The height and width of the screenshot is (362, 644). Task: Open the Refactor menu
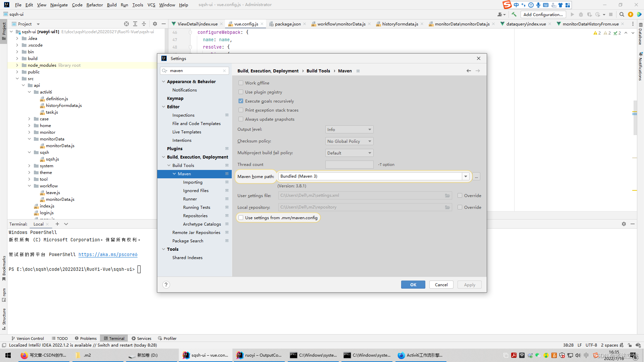point(94,5)
